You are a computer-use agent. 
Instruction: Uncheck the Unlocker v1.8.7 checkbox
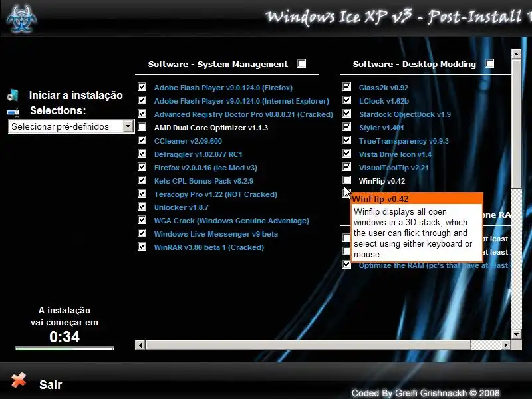pyautogui.click(x=142, y=207)
